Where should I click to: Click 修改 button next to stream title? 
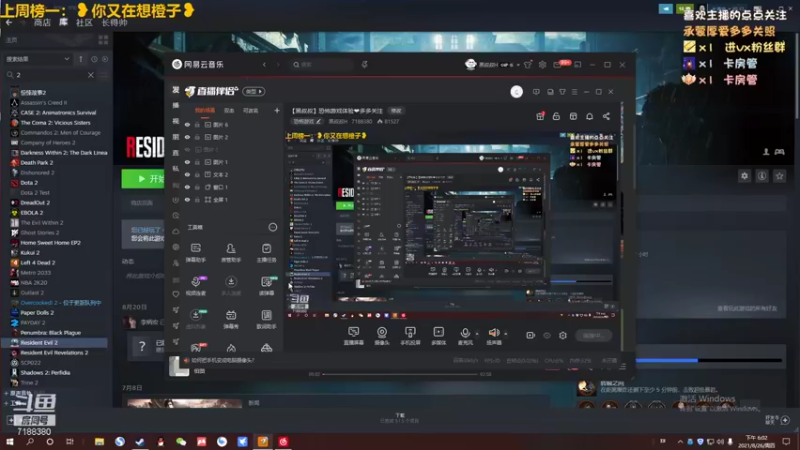point(396,111)
